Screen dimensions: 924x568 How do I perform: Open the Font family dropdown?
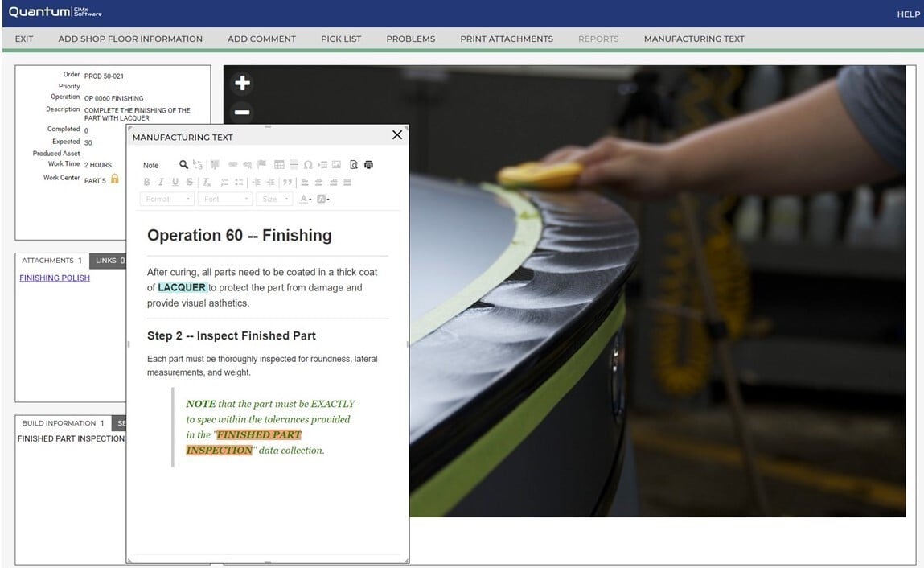pos(225,199)
